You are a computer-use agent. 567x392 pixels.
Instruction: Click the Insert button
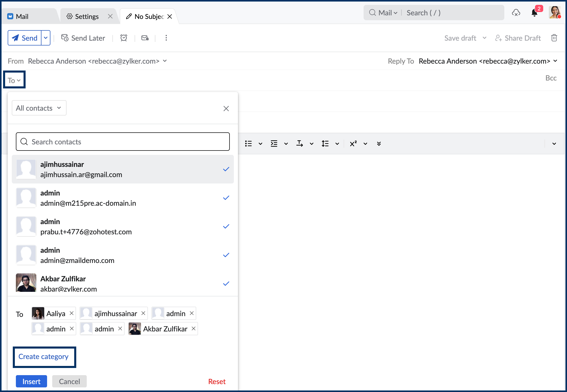tap(31, 381)
